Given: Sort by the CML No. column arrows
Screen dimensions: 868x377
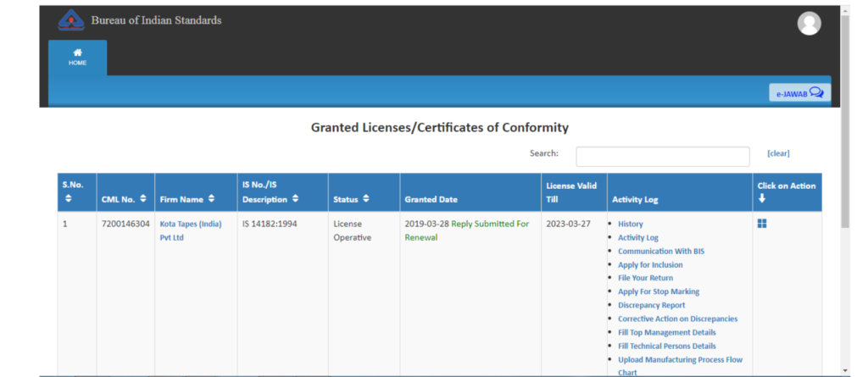Looking at the screenshot, I should click(143, 199).
